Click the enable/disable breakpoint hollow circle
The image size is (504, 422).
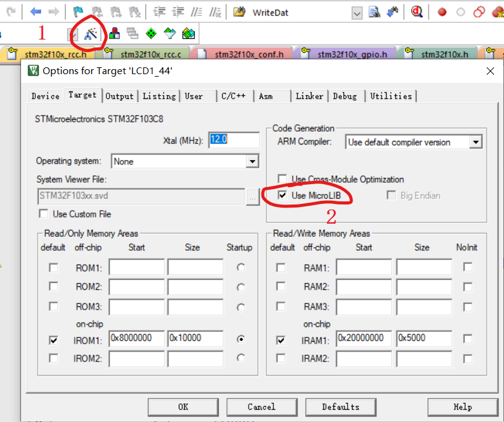[461, 12]
